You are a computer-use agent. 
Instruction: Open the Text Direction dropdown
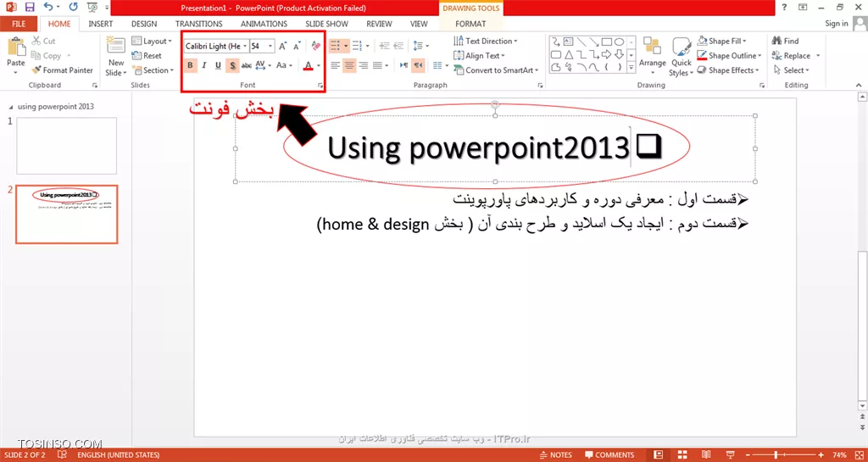pos(486,41)
